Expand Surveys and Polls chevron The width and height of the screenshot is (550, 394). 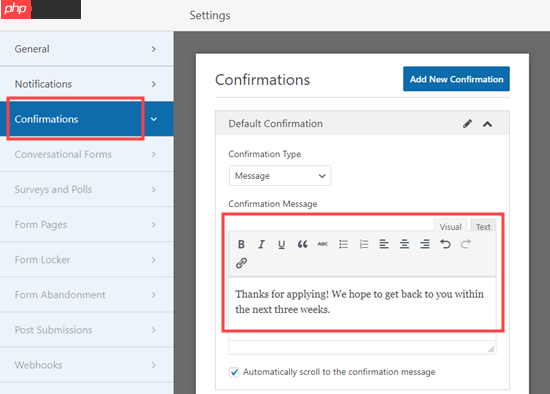154,189
